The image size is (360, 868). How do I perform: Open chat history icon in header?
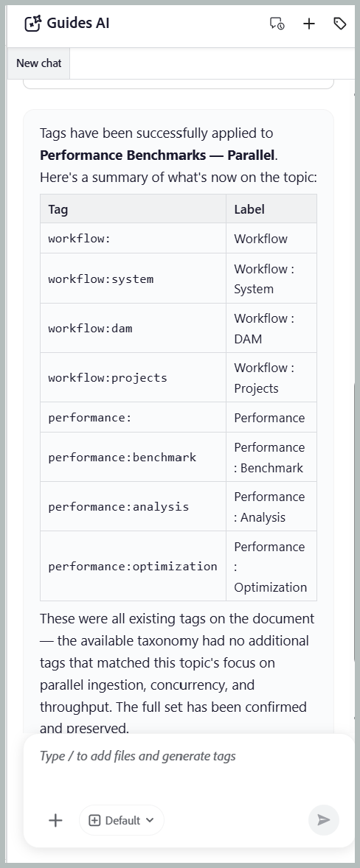277,24
